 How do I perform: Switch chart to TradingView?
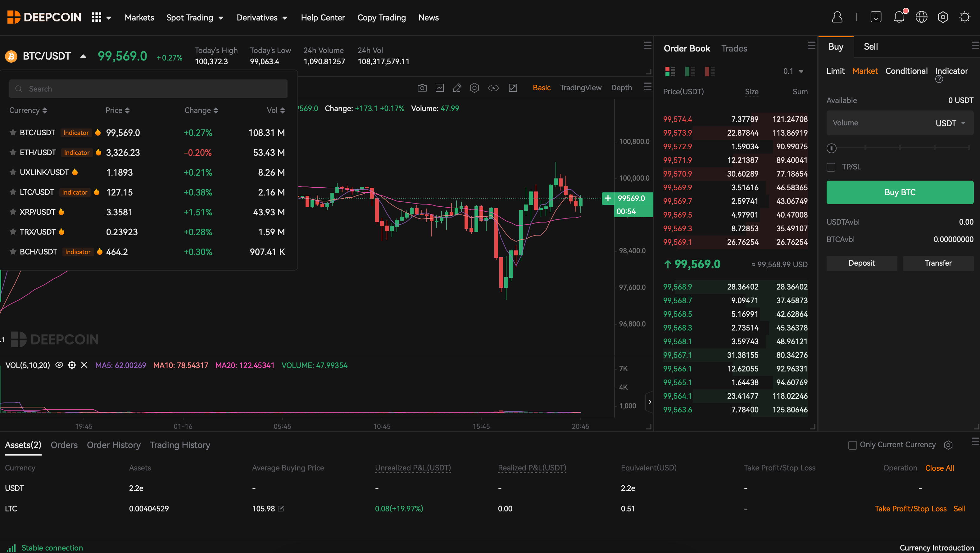(581, 88)
